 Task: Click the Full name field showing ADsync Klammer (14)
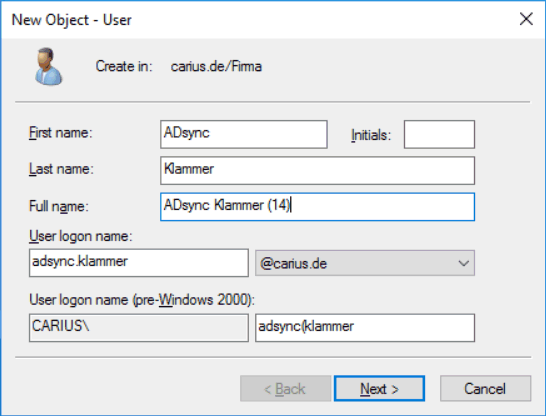click(317, 207)
